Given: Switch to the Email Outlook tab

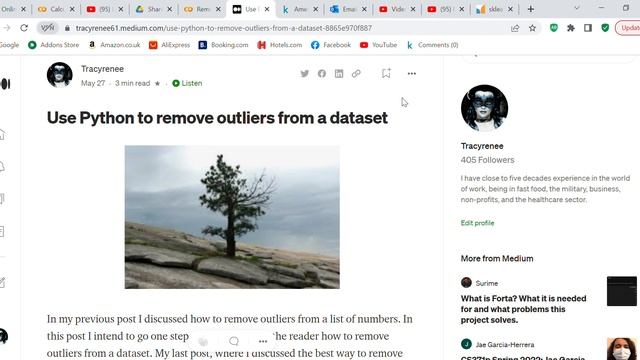Looking at the screenshot, I should (348, 9).
